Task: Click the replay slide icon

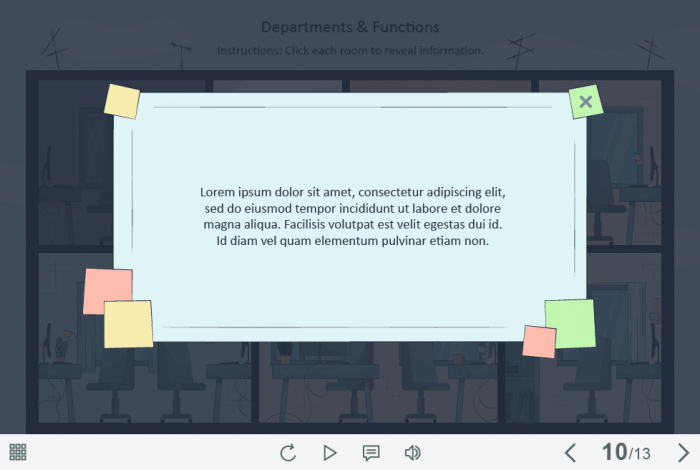Action: pyautogui.click(x=288, y=453)
